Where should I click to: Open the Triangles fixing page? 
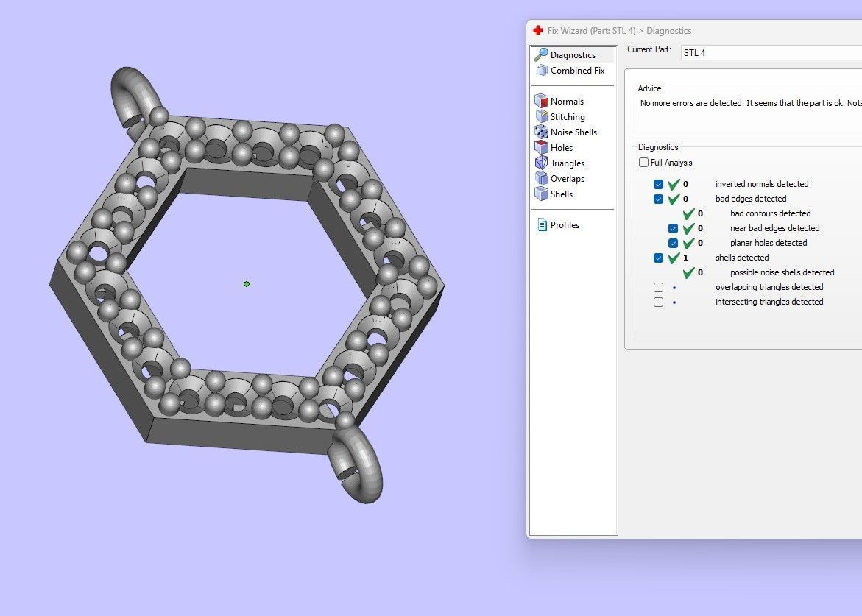[x=568, y=163]
